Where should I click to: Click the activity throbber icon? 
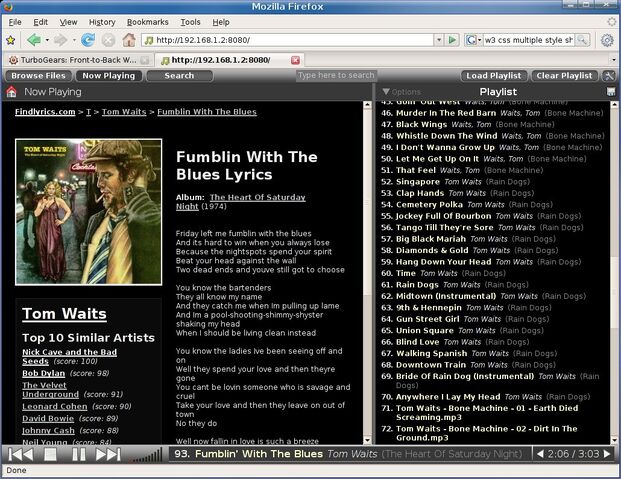(611, 22)
